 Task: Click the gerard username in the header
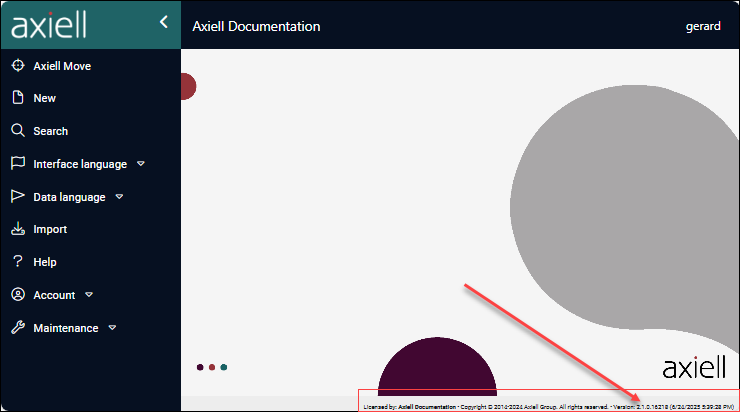click(x=702, y=26)
